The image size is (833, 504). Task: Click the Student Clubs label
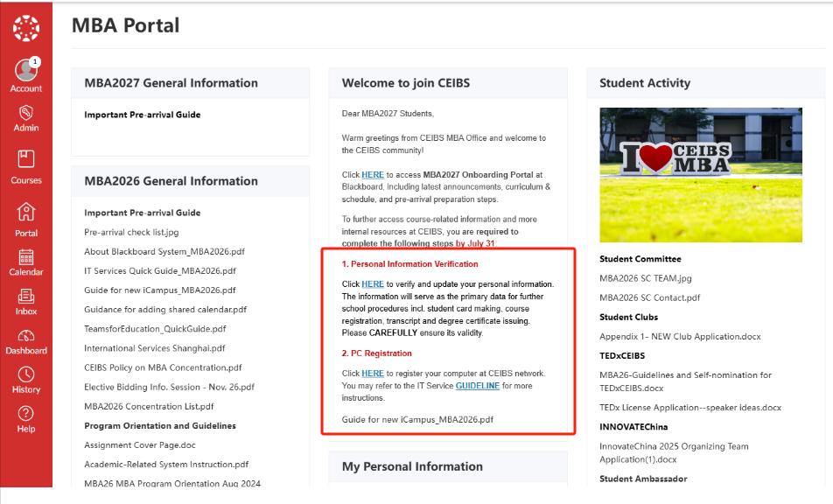pyautogui.click(x=628, y=317)
